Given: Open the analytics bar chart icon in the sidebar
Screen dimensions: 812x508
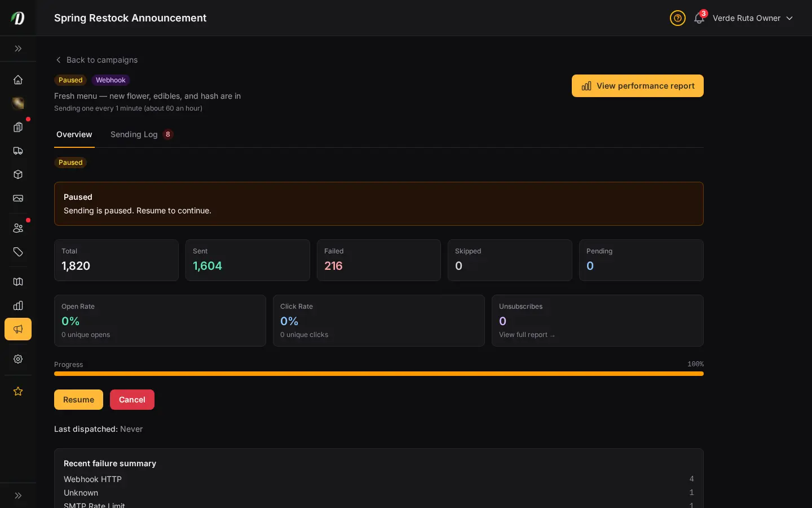Looking at the screenshot, I should 18,305.
